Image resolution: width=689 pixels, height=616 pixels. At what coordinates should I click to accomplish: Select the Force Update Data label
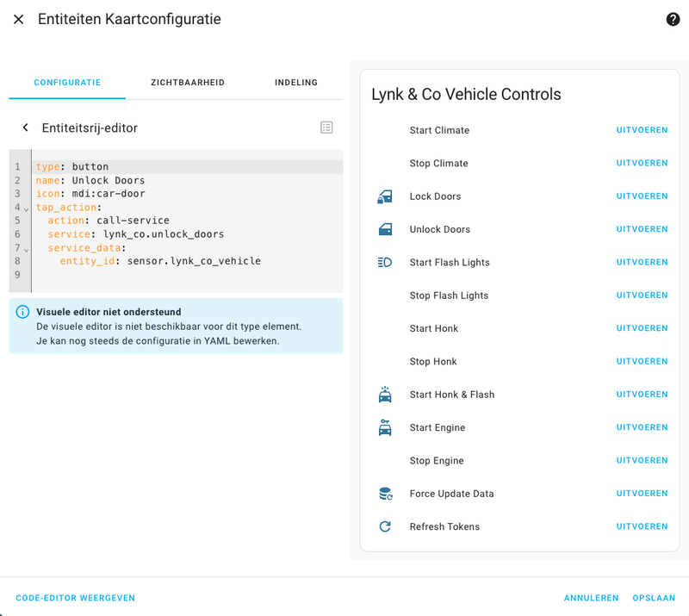coord(451,494)
